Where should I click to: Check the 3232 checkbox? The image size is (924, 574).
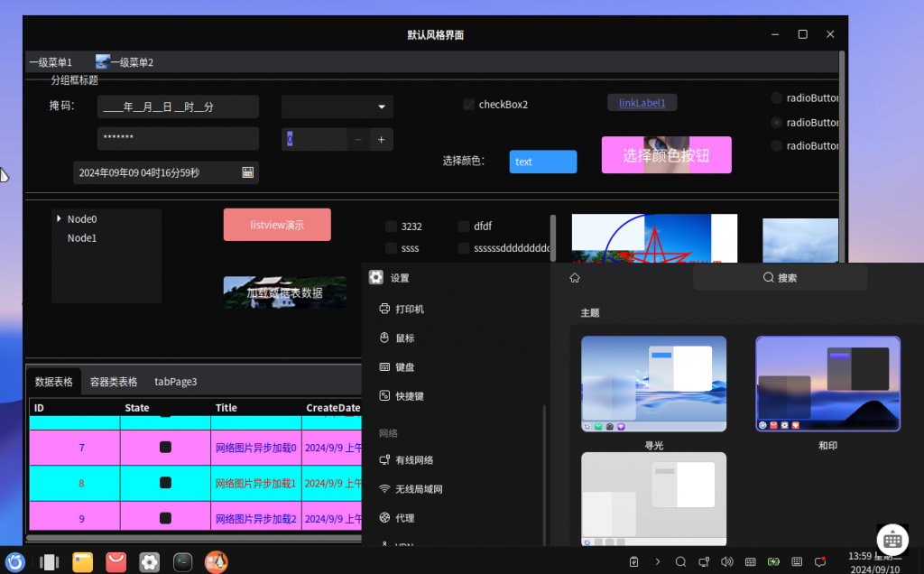[x=391, y=226]
